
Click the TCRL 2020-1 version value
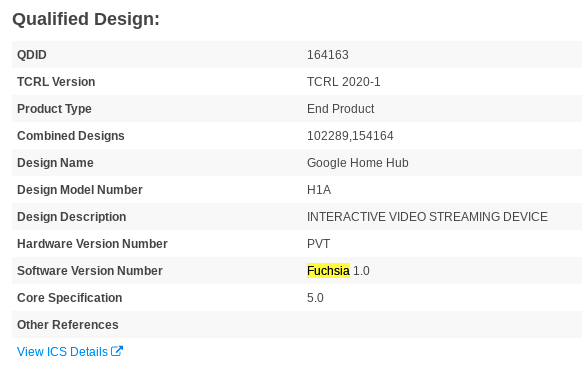click(x=344, y=82)
